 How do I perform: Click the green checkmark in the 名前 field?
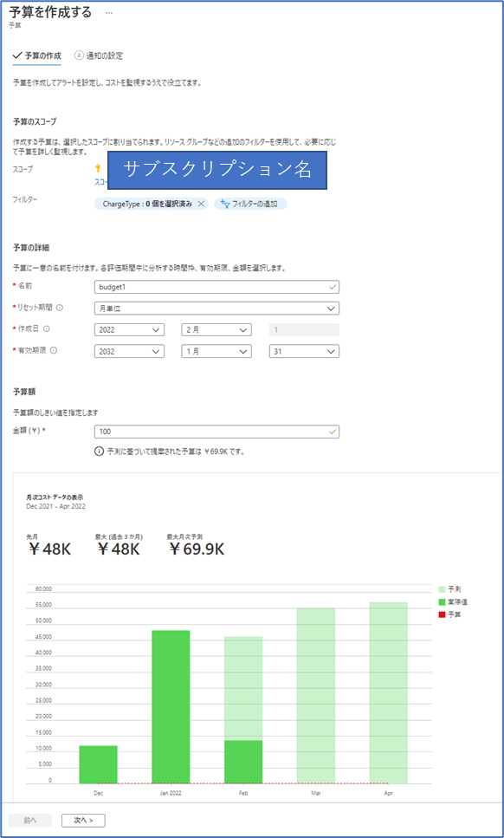333,287
